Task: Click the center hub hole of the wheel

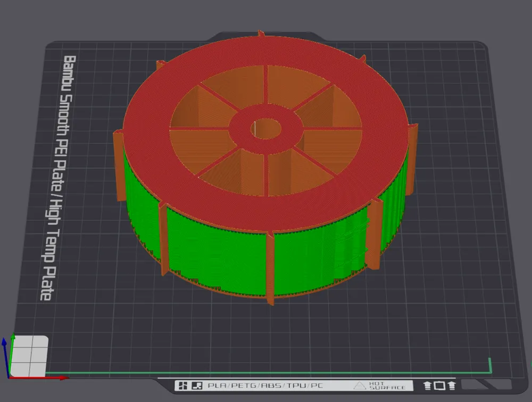Action: 267,129
